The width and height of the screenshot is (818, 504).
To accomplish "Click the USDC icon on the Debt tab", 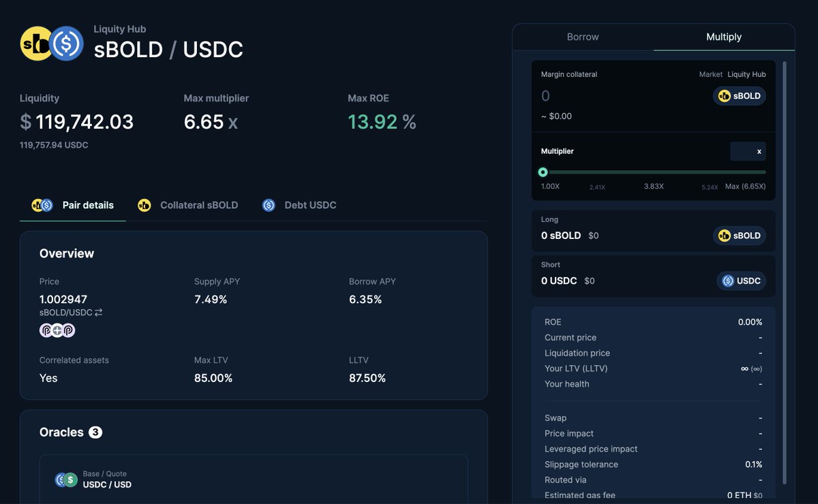I will [x=269, y=204].
